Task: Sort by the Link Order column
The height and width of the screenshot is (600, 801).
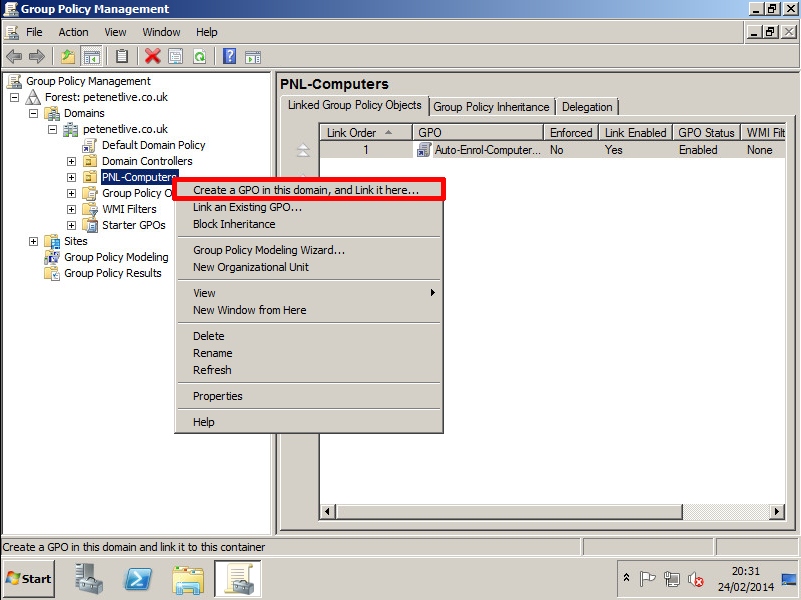Action: click(366, 133)
